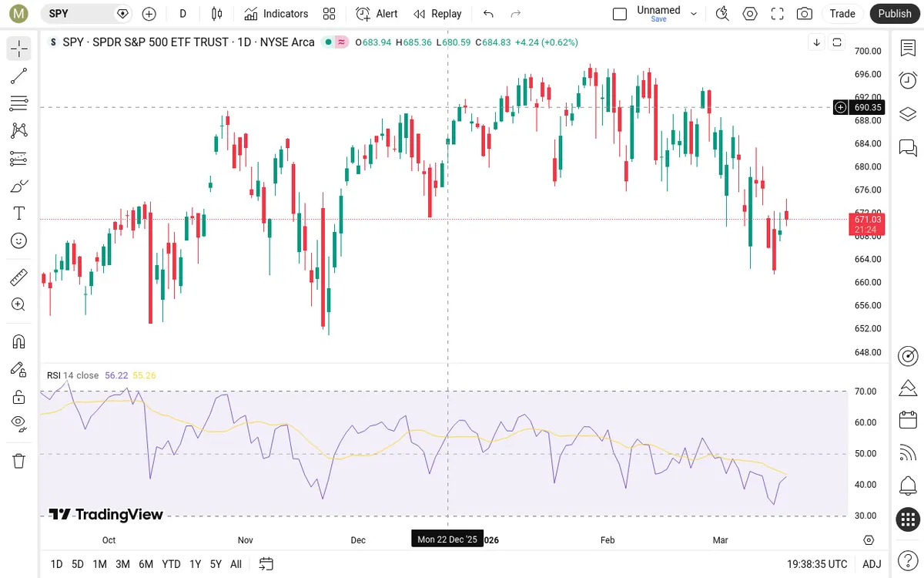
Task: Collapse the chart pane arrow button
Action: [x=816, y=42]
